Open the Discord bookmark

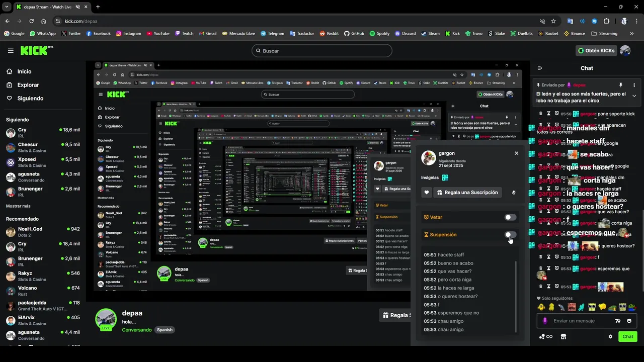(405, 34)
